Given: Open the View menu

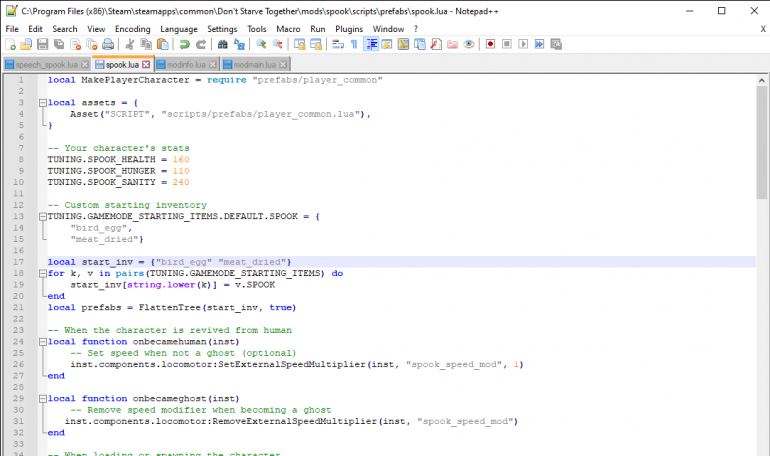Looking at the screenshot, I should (x=96, y=29).
